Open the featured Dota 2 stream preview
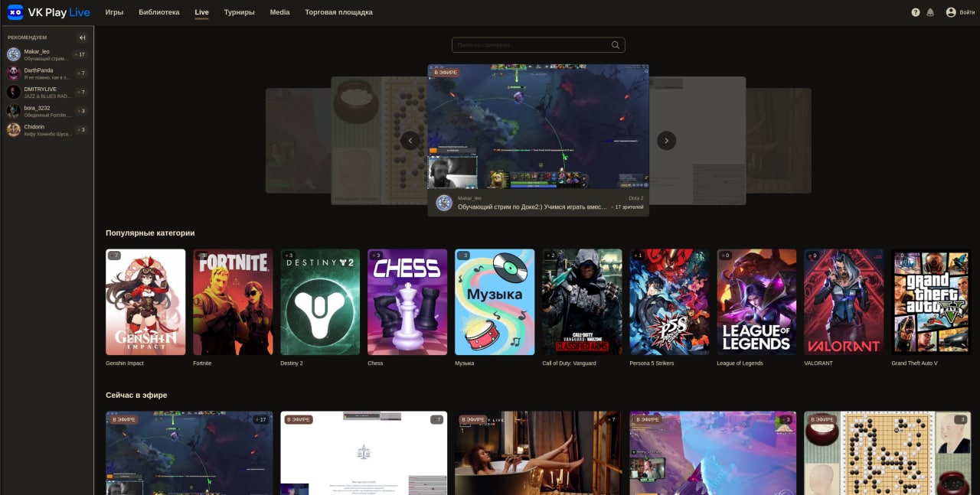 [x=538, y=126]
